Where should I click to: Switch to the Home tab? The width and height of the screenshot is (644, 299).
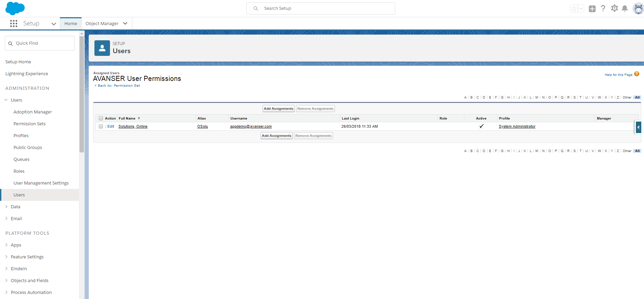coord(71,23)
